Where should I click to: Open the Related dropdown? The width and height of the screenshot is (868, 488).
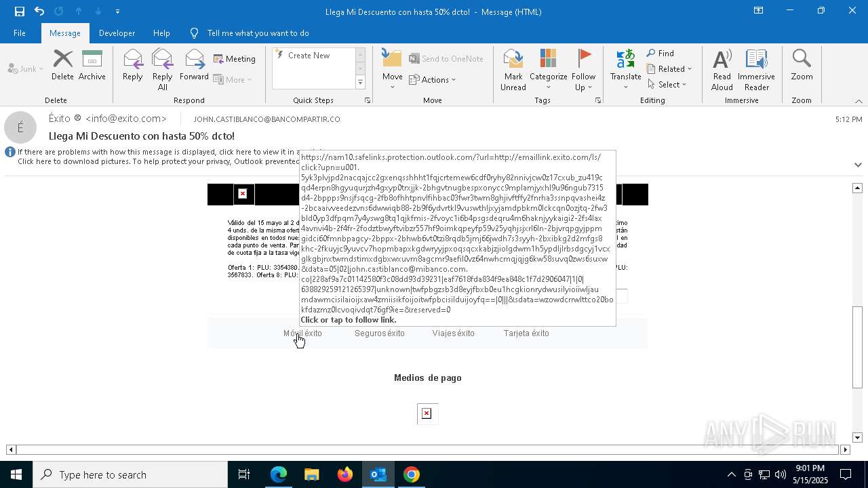(669, 69)
